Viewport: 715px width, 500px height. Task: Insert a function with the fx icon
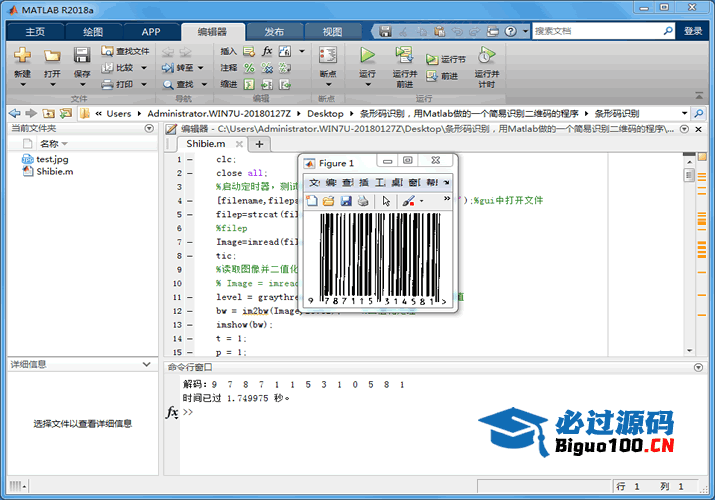pos(267,51)
